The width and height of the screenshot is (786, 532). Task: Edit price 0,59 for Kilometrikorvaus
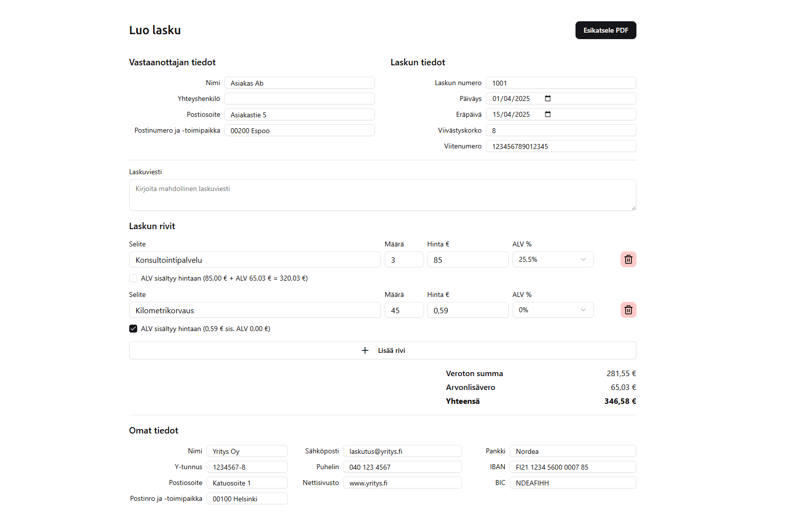tap(468, 310)
